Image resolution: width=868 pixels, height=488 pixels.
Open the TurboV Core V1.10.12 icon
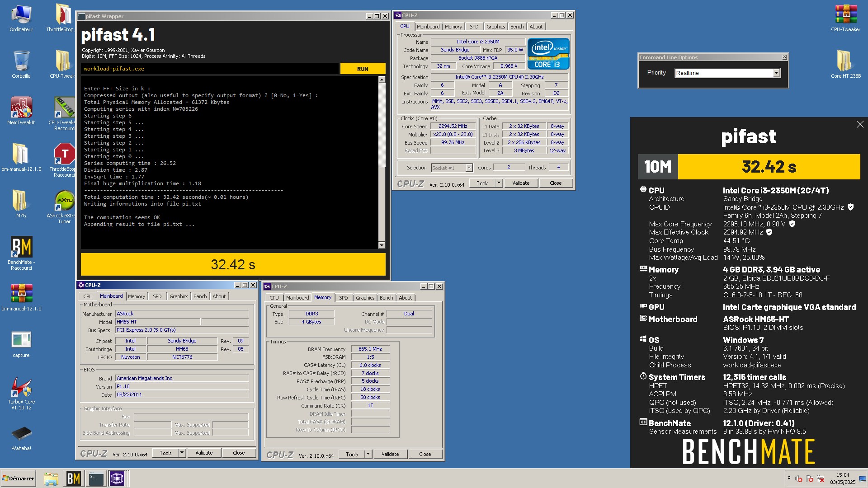tap(21, 393)
